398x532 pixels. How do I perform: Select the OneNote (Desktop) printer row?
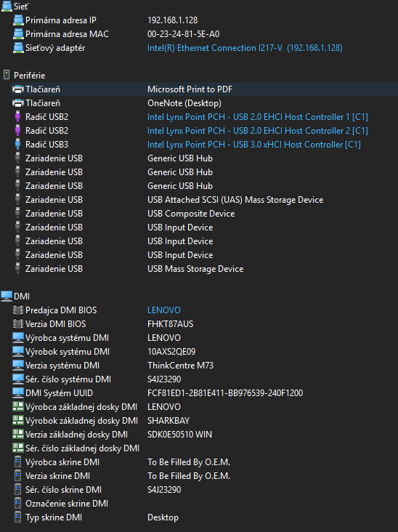point(199,103)
